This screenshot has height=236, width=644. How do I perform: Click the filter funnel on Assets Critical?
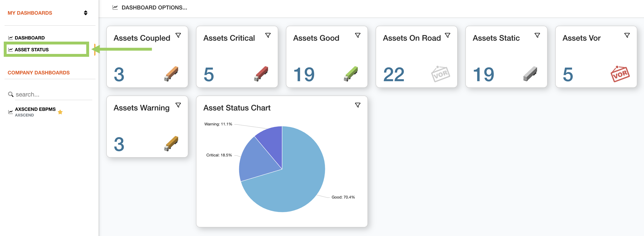[268, 36]
